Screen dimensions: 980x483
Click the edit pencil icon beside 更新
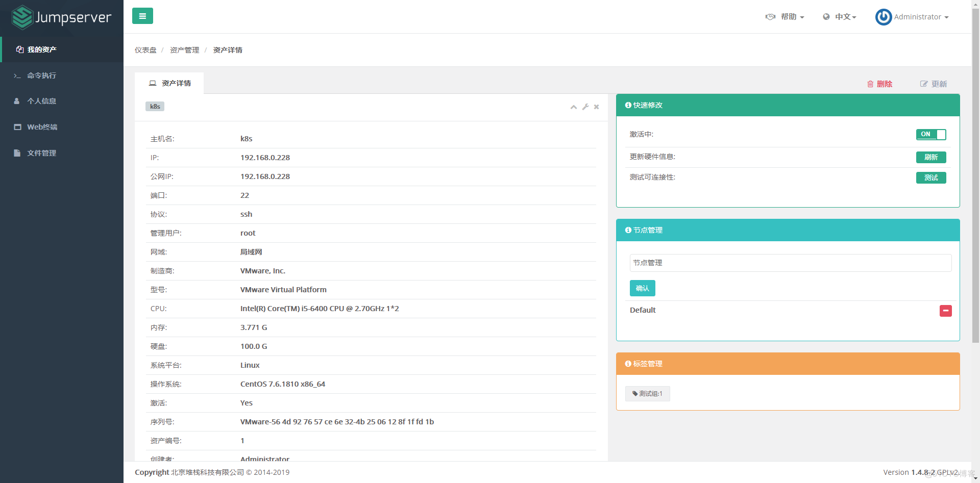coord(924,84)
